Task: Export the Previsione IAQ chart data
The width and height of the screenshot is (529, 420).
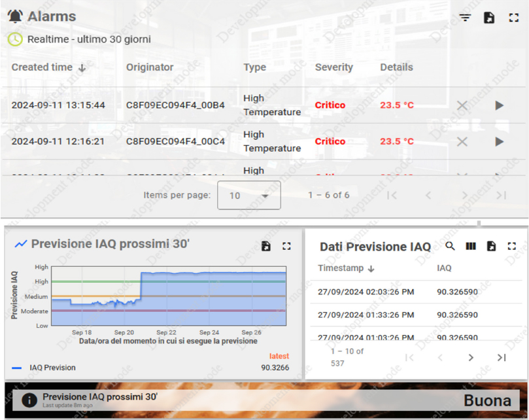Action: pos(266,246)
